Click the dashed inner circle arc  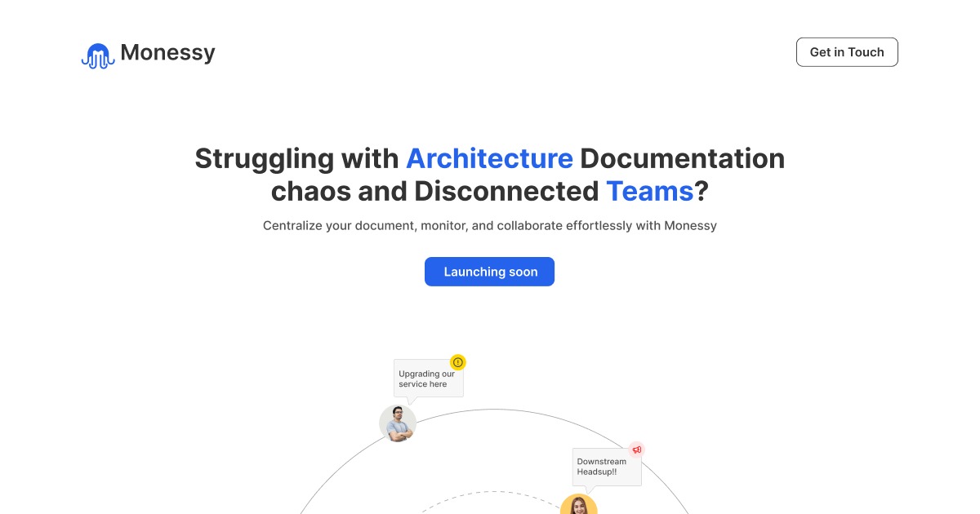490,492
